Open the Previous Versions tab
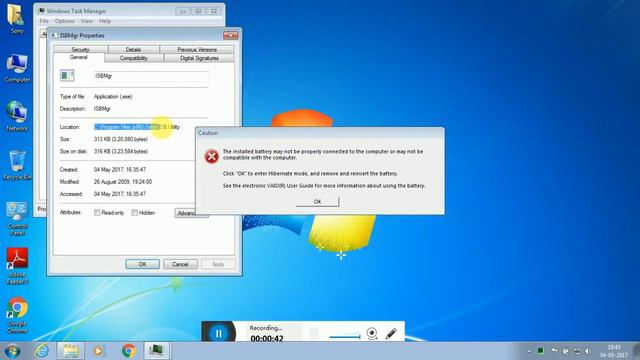Image resolution: width=640 pixels, height=360 pixels. (197, 49)
